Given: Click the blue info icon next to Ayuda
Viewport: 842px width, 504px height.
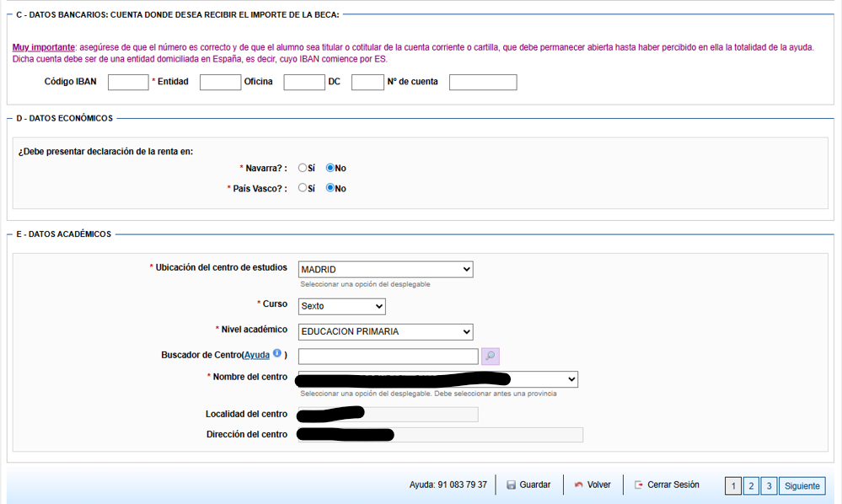Looking at the screenshot, I should click(277, 353).
